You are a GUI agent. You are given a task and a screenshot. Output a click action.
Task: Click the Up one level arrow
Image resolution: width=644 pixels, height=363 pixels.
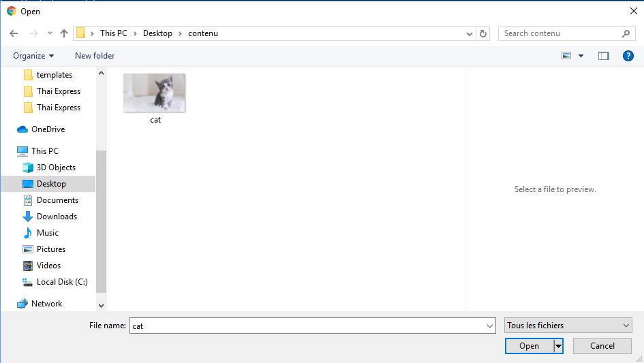[64, 33]
